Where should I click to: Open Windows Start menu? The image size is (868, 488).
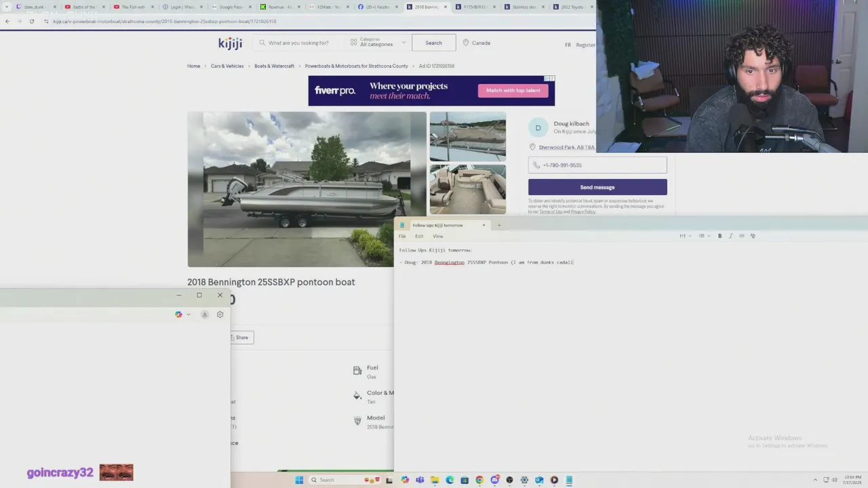coord(299,480)
